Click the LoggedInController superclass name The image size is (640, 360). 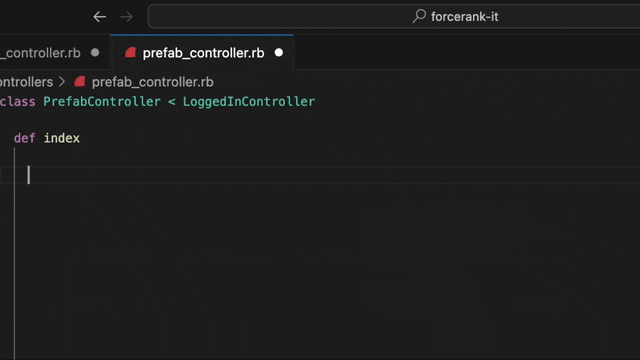click(249, 101)
